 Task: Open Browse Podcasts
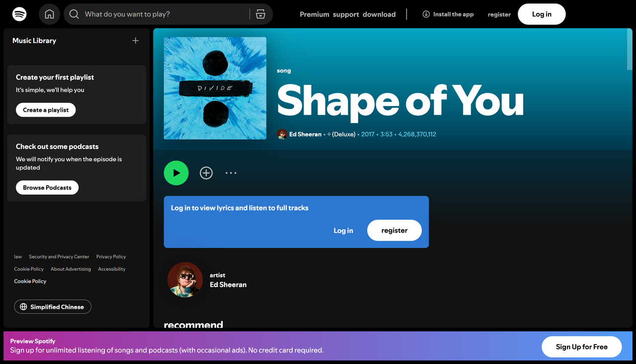coord(47,187)
